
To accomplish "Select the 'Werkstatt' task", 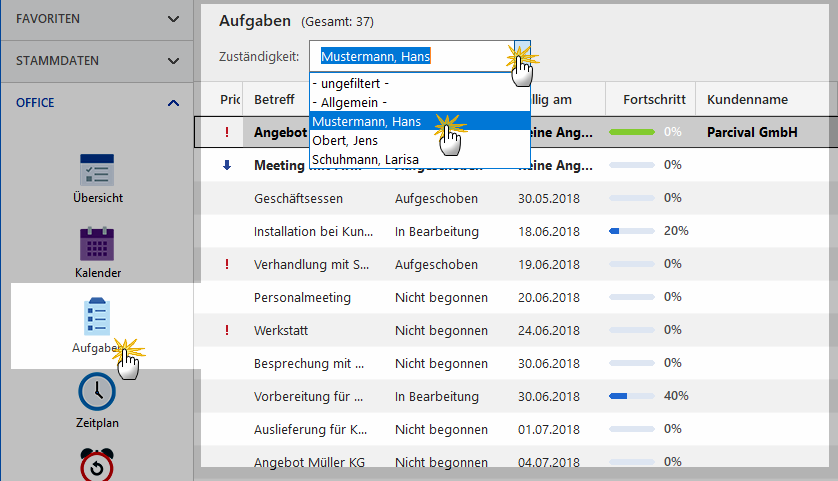I will tap(281, 330).
